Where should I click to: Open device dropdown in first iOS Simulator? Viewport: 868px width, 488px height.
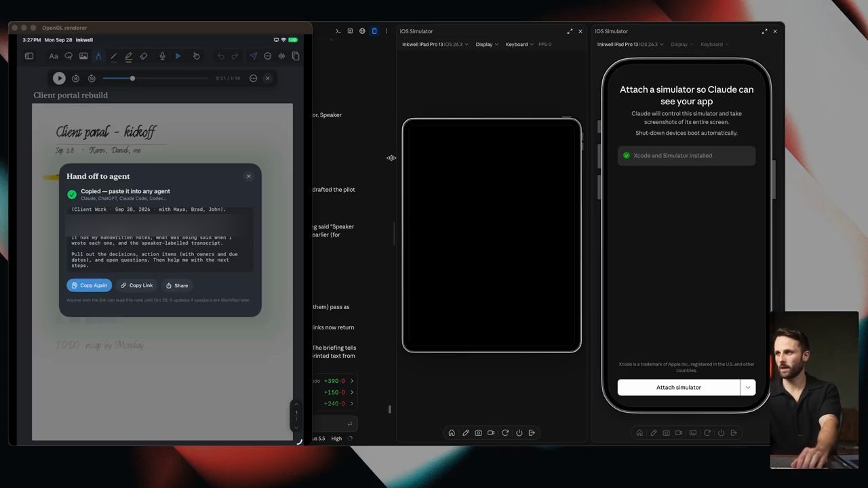point(435,45)
